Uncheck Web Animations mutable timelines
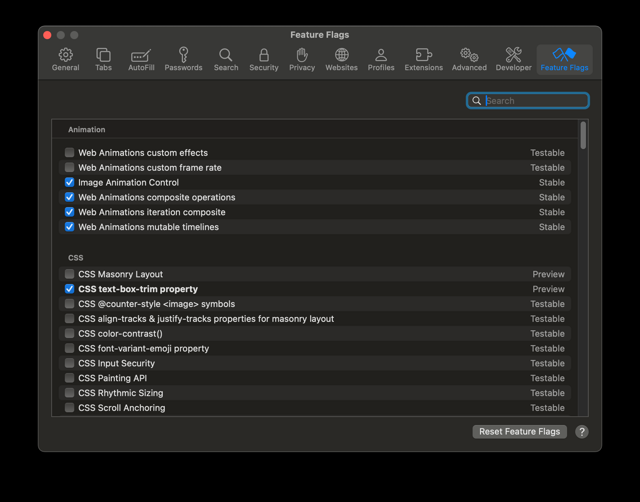 (x=69, y=227)
